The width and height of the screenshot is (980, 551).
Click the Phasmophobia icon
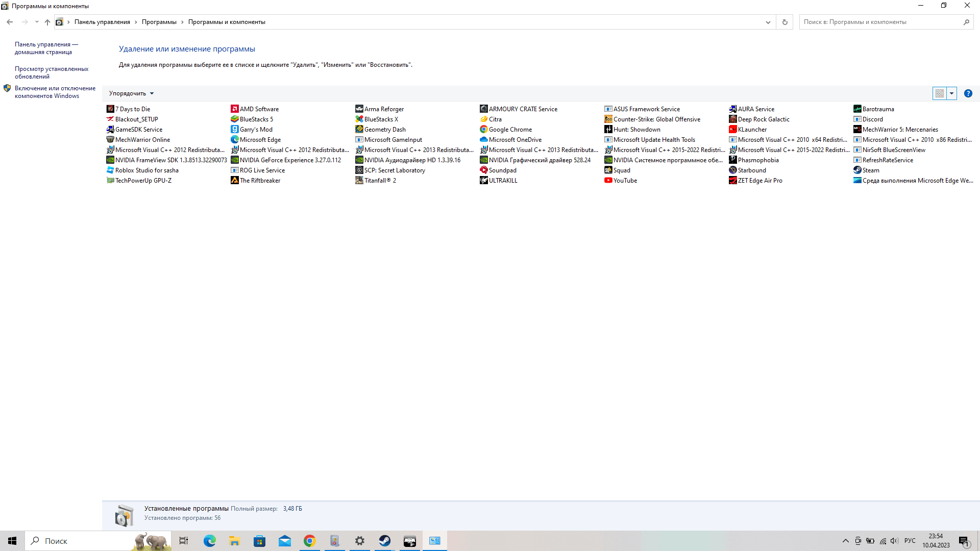point(733,160)
